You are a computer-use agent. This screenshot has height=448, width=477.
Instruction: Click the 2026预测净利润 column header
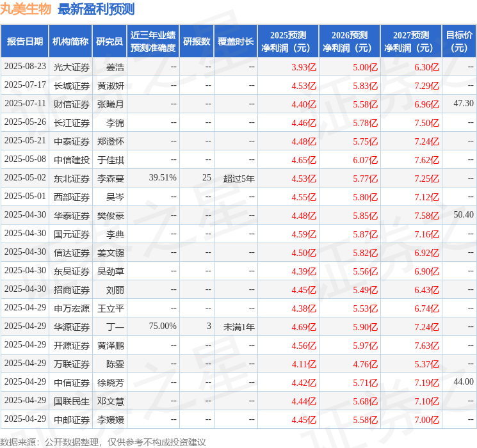coord(350,42)
